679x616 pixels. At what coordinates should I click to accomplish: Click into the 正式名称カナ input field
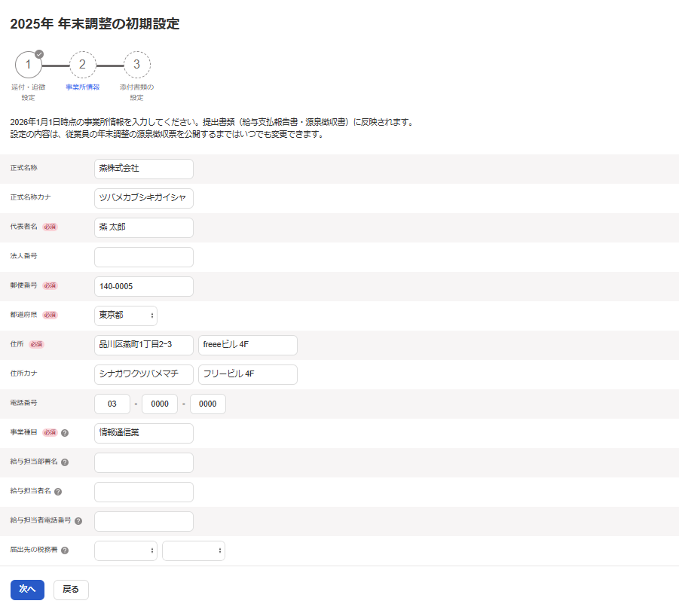[144, 198]
